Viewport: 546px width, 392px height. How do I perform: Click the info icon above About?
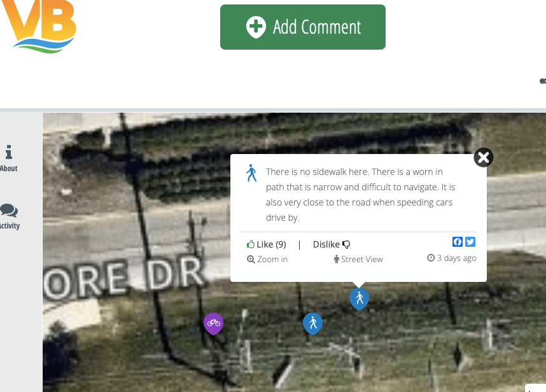[9, 152]
